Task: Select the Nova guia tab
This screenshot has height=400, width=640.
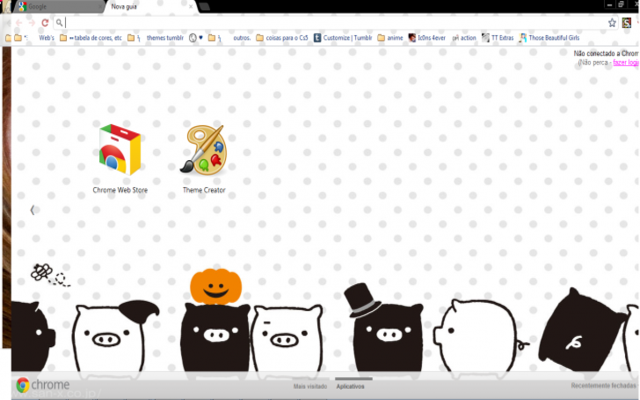Action: click(149, 7)
